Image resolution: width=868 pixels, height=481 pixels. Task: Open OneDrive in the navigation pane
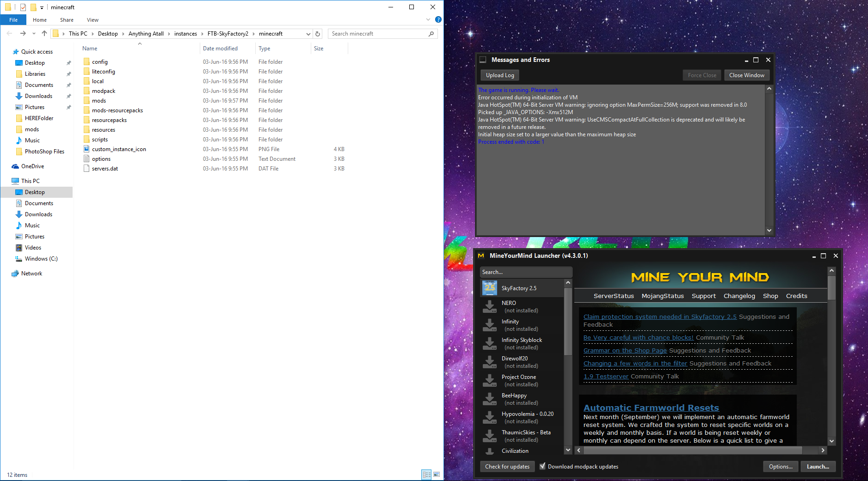point(32,166)
